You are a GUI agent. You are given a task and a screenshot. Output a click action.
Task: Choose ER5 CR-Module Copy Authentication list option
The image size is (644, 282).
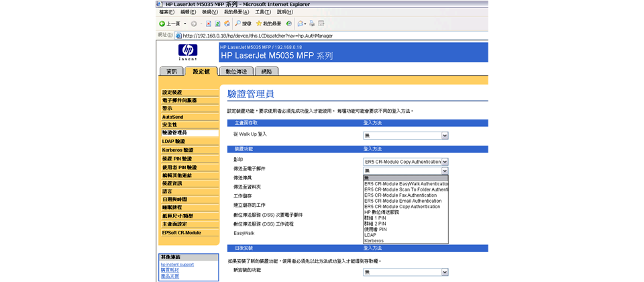[406, 207]
